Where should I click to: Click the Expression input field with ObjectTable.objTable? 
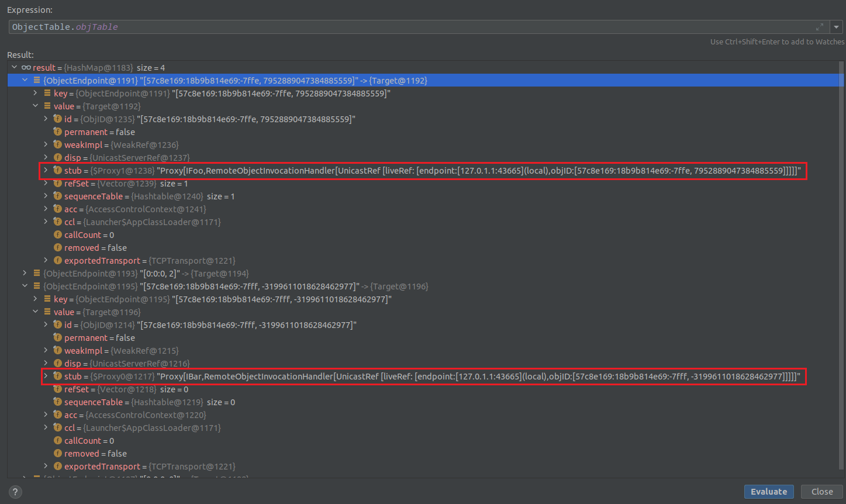(418, 27)
